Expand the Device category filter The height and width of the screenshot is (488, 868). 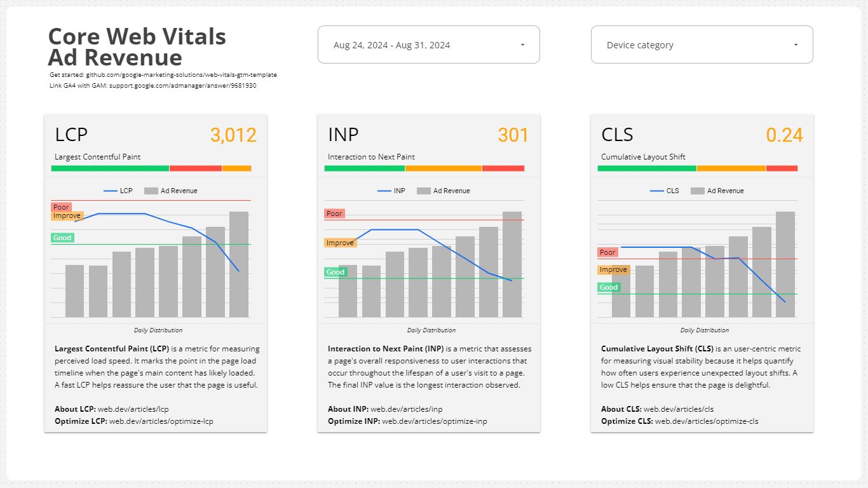[x=702, y=44]
